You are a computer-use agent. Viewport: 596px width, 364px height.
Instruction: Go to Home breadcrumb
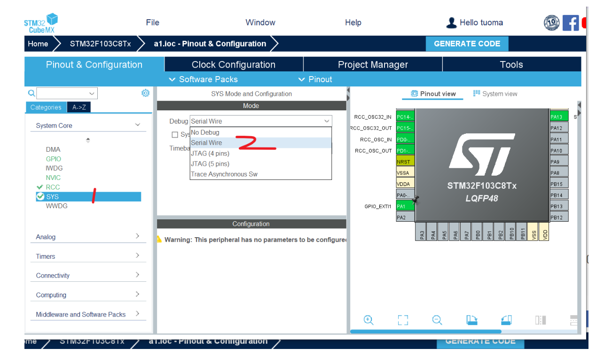click(x=38, y=44)
